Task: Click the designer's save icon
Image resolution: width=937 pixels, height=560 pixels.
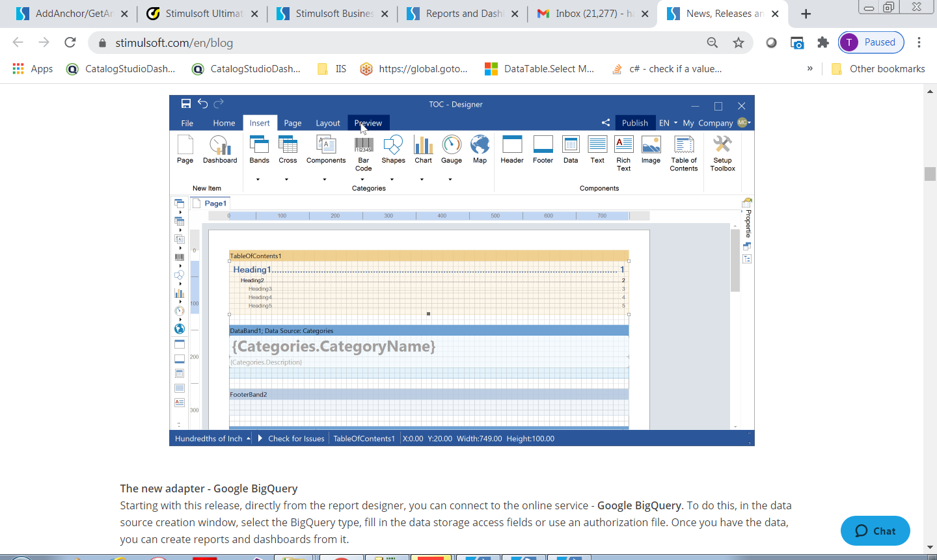Action: click(x=186, y=104)
